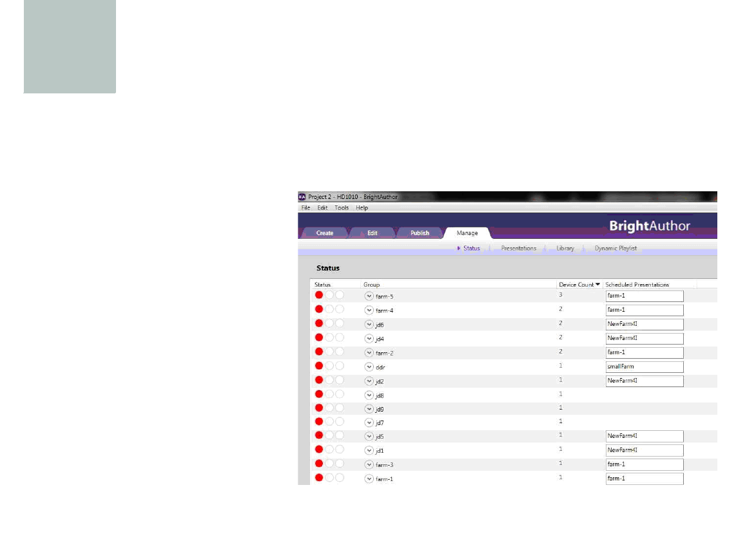
Task: Open the Tools menu
Action: tap(342, 208)
